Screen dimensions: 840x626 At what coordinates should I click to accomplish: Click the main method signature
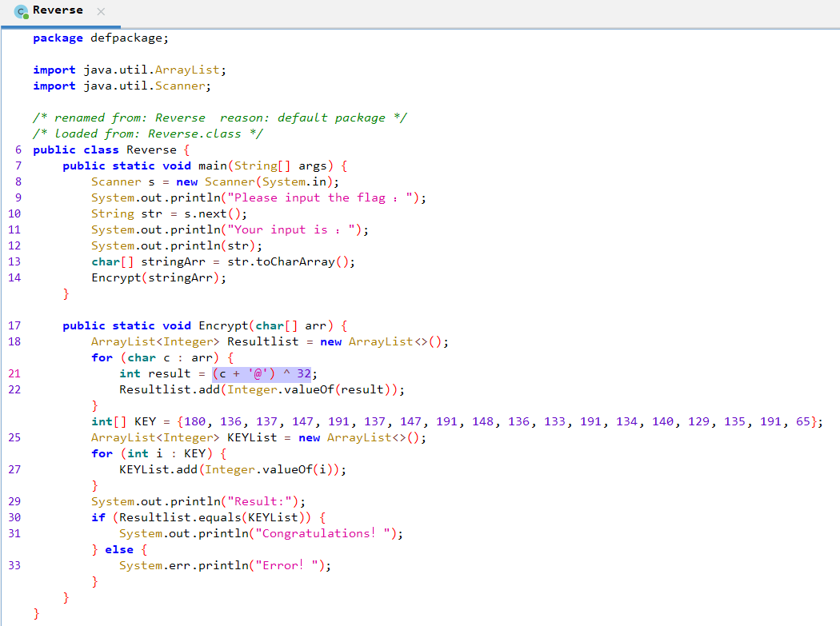(205, 166)
